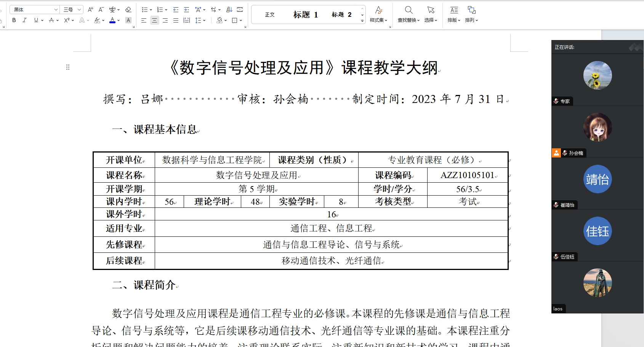Align text to the right
This screenshot has width=644, height=347.
tap(165, 20)
